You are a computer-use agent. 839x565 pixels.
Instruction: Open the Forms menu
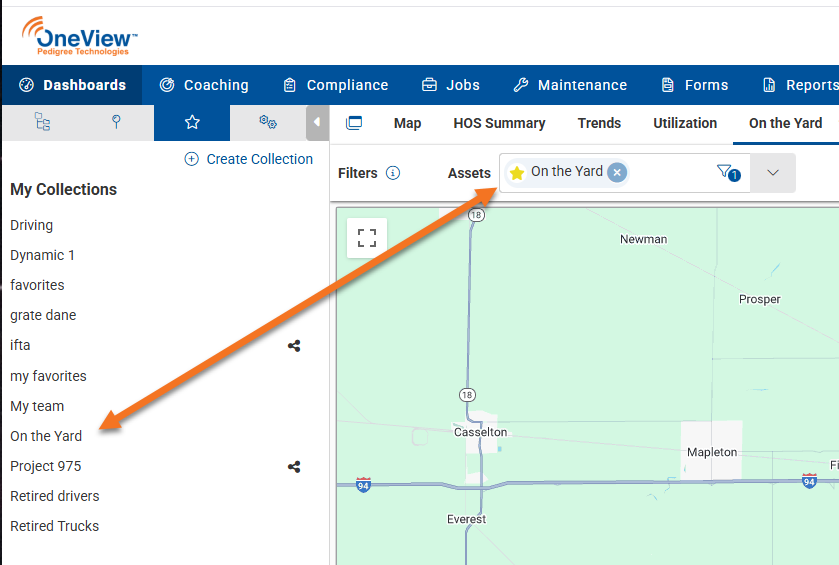[695, 85]
